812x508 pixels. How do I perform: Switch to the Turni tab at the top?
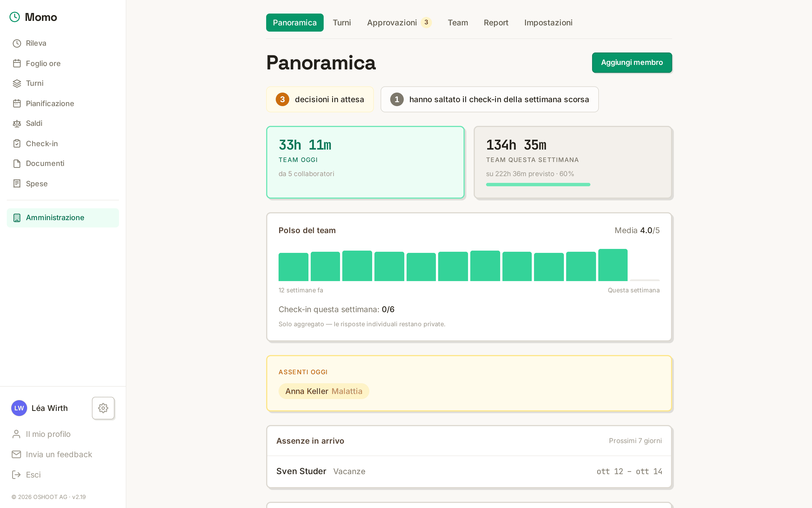coord(342,23)
